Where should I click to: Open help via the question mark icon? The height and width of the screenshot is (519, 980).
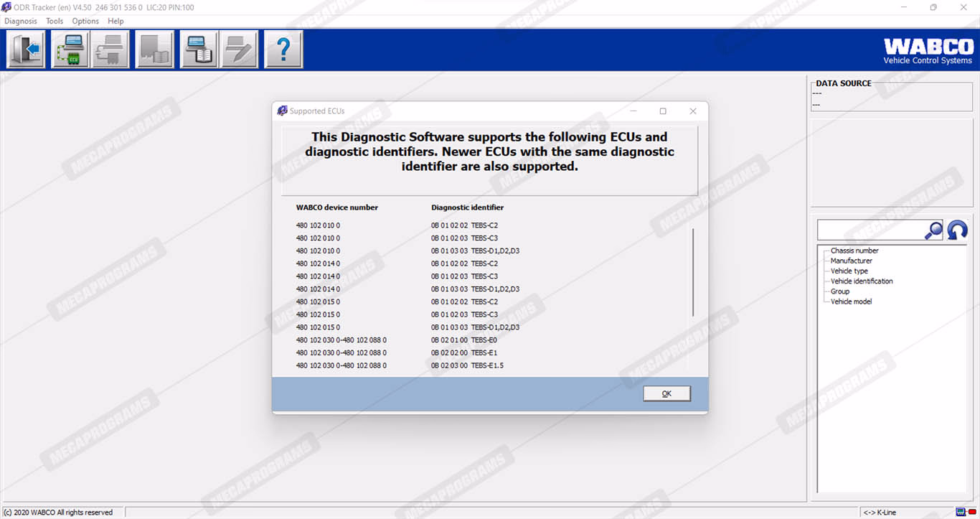pyautogui.click(x=283, y=50)
